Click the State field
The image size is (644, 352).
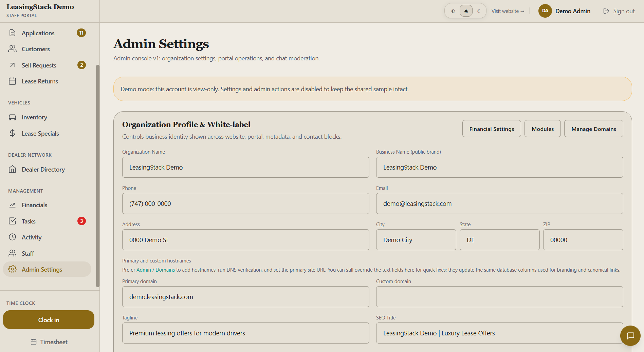[x=500, y=240]
